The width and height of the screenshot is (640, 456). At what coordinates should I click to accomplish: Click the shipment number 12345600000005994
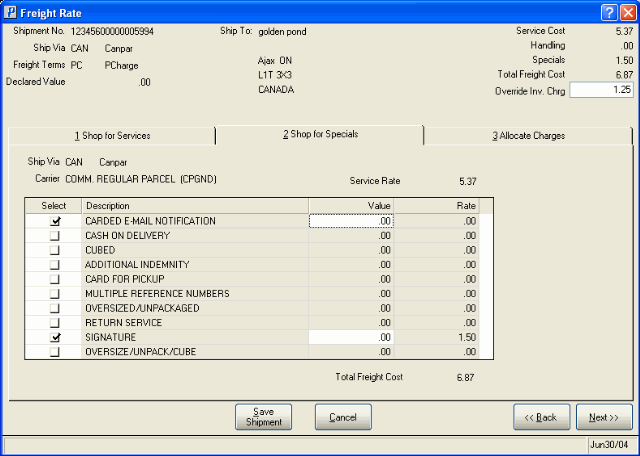pyautogui.click(x=112, y=31)
